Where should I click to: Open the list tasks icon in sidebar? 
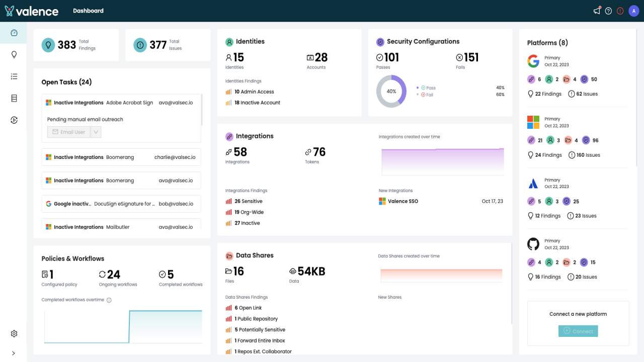(14, 76)
